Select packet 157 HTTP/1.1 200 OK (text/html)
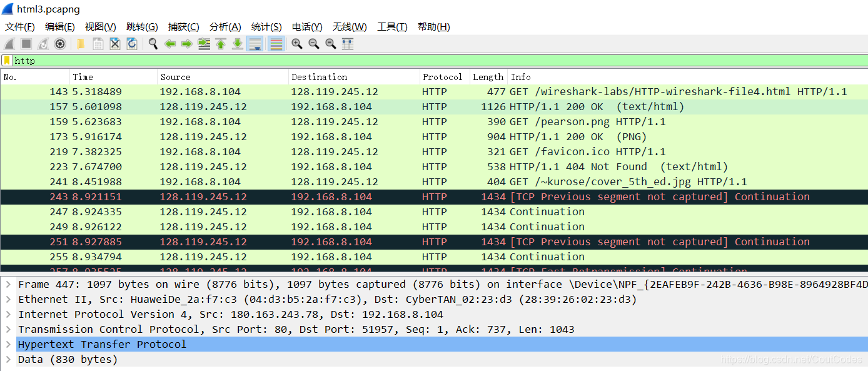The image size is (868, 371). tap(434, 106)
